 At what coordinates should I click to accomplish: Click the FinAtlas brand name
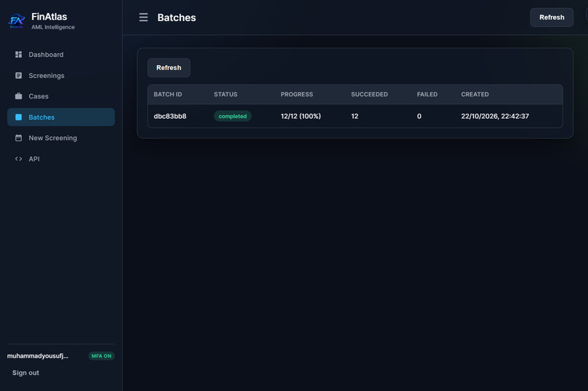tap(49, 17)
